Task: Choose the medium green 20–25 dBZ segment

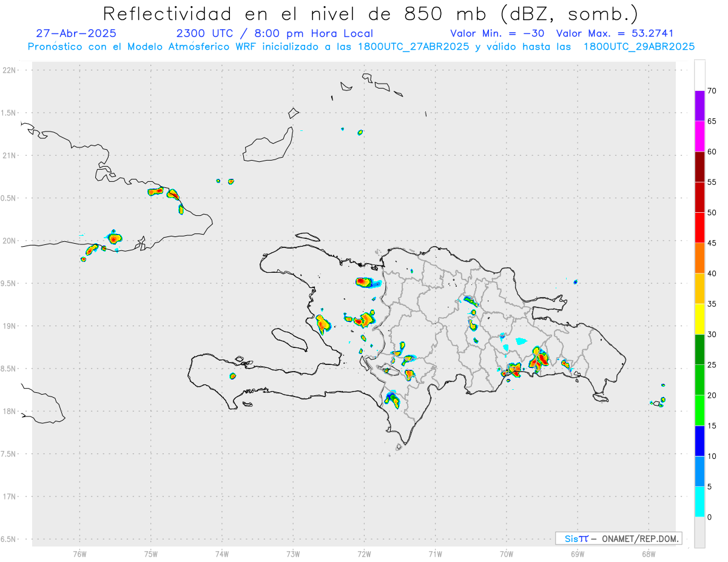Action: click(x=699, y=380)
